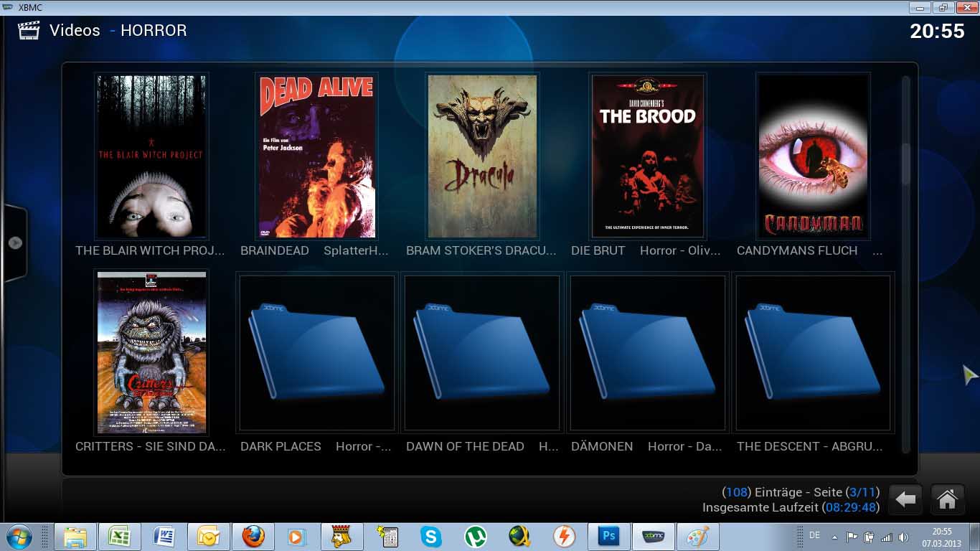Open the network signal tray icon
This screenshot has height=551, width=980.
tap(886, 537)
